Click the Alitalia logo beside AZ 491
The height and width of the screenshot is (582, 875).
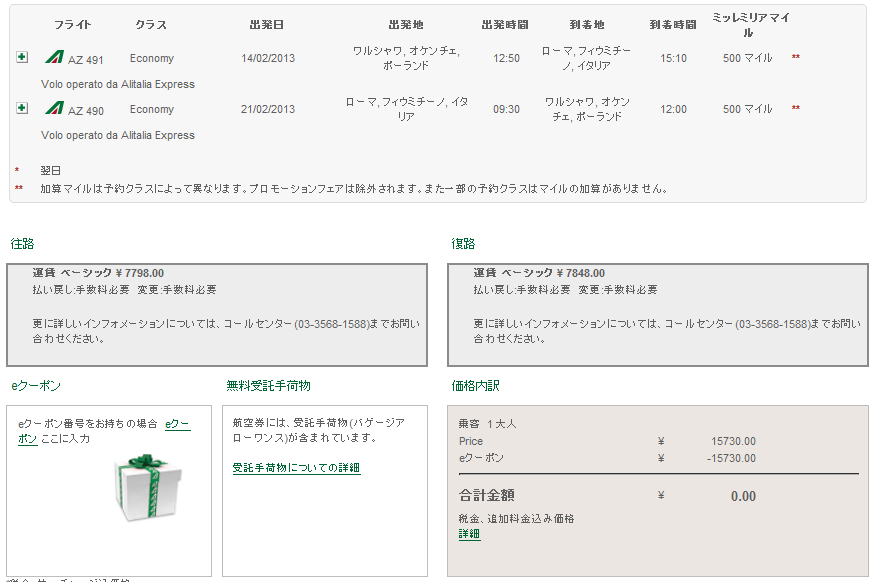coord(54,58)
